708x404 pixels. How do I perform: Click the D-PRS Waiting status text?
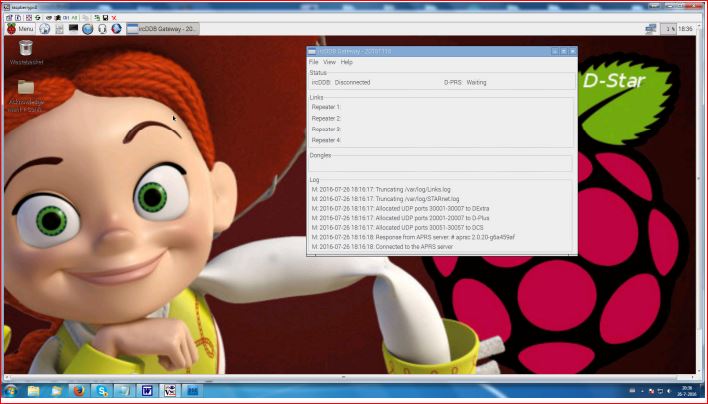coord(465,82)
